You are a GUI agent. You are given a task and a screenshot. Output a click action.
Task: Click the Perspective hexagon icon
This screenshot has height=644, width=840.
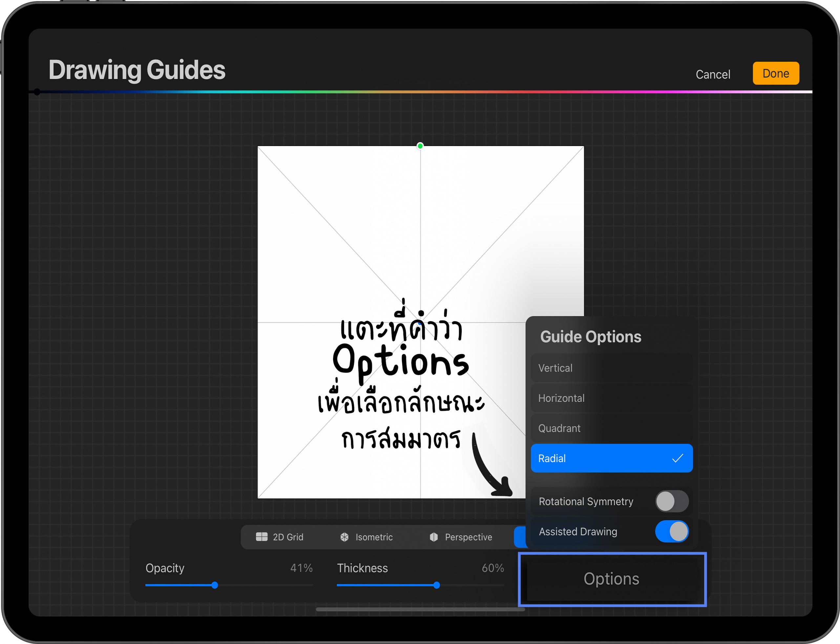433,537
